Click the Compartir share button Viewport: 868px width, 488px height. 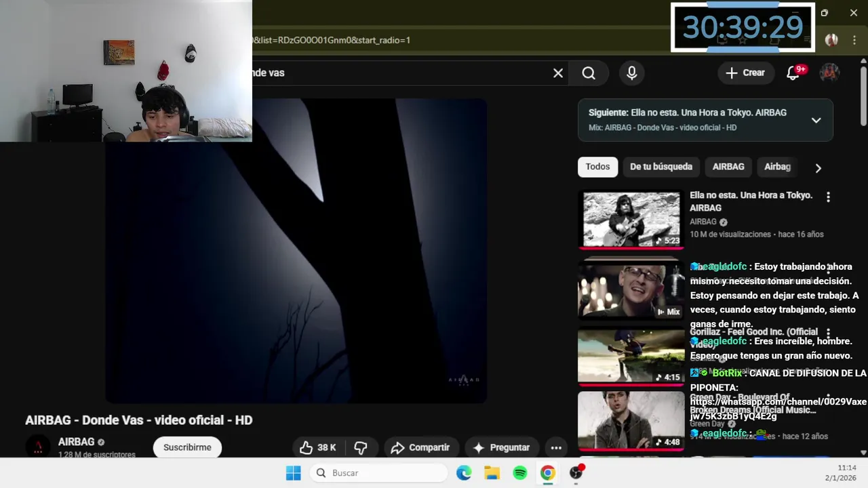pyautogui.click(x=420, y=447)
